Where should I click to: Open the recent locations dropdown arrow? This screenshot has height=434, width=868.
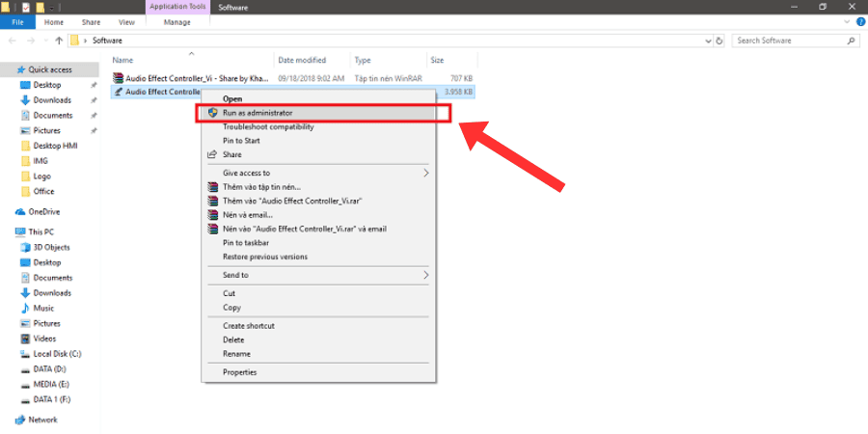(44, 41)
